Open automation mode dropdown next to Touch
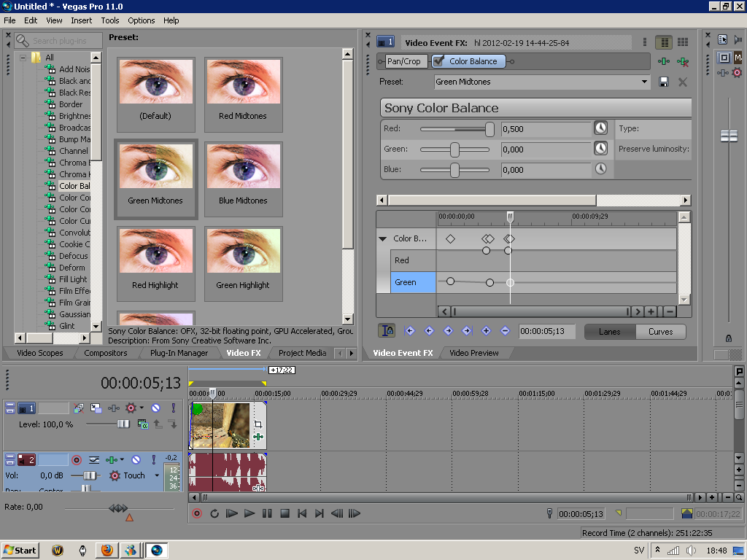 coord(157,475)
